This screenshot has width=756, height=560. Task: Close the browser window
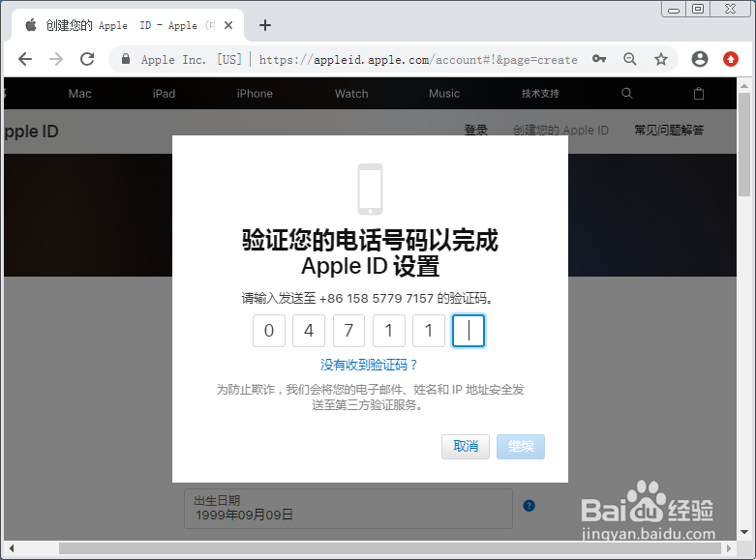coord(730,9)
